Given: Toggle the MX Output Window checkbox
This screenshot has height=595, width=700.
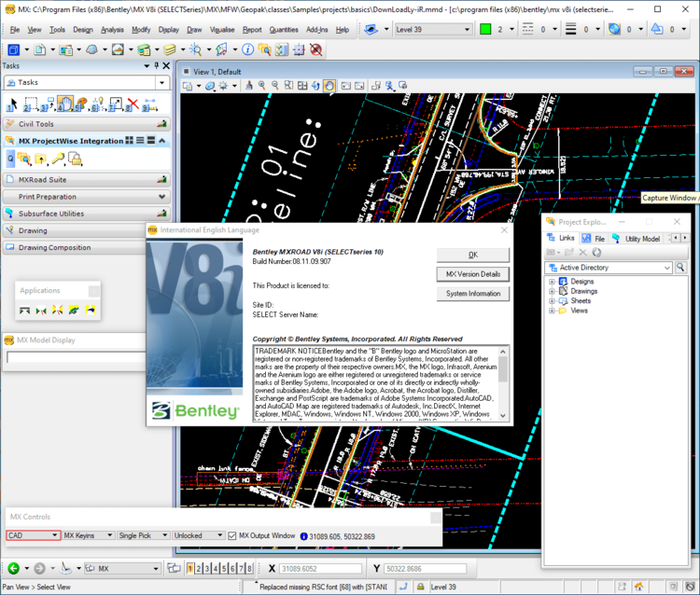Looking at the screenshot, I should (x=232, y=536).
